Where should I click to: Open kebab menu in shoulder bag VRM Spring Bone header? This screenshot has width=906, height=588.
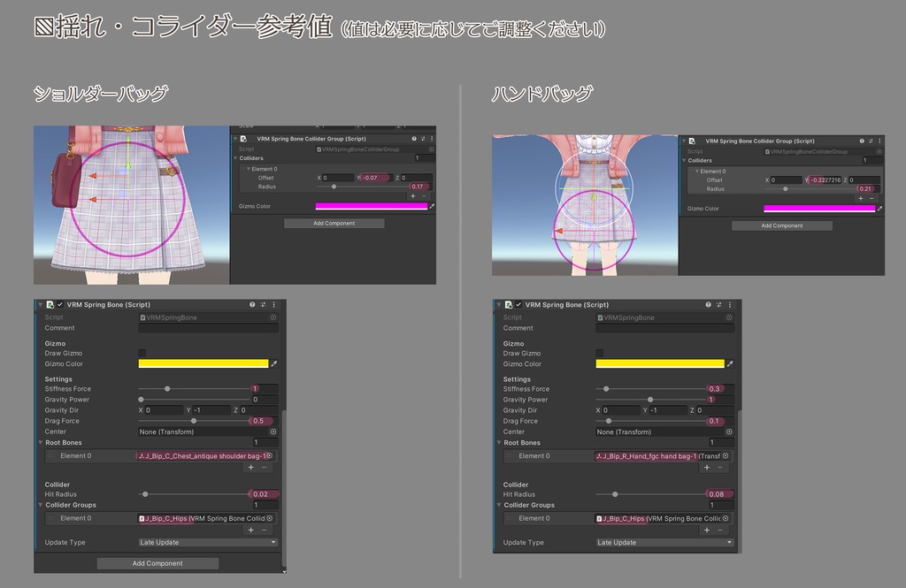274,304
